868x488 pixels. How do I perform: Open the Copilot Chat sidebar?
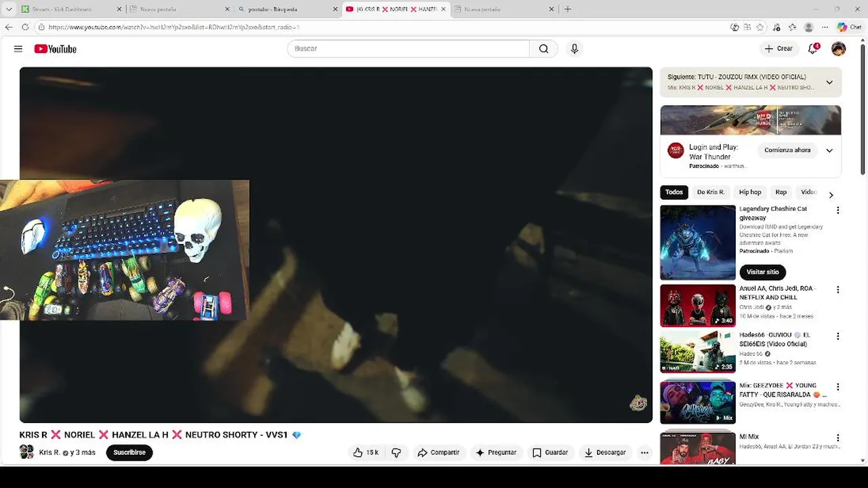[850, 27]
